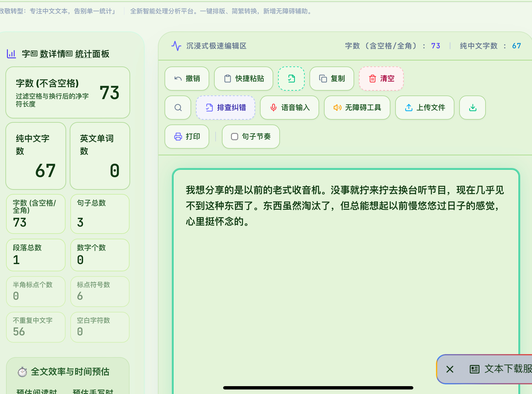Click the copy icon in 复制 button

pos(323,79)
